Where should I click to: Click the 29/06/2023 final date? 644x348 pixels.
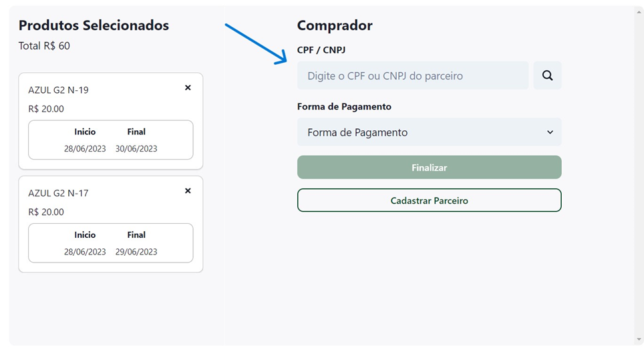point(136,252)
